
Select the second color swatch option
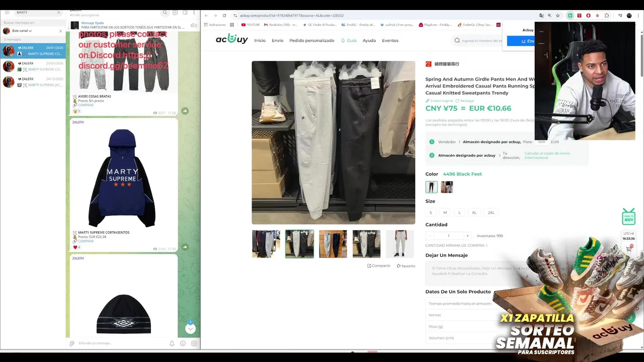447,187
